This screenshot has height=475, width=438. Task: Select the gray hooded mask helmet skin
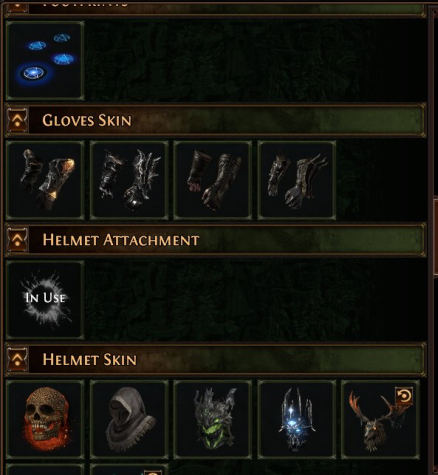[129, 420]
